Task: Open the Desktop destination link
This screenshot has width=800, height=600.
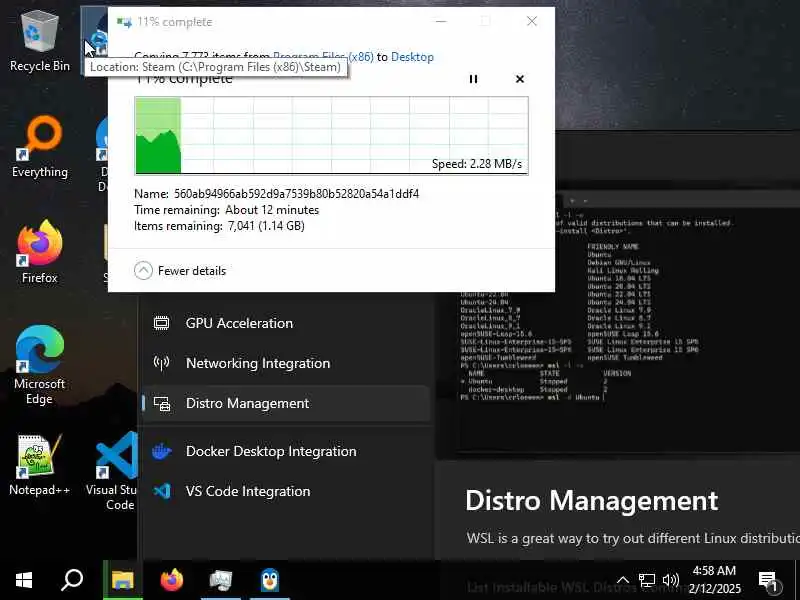Action: tap(412, 57)
